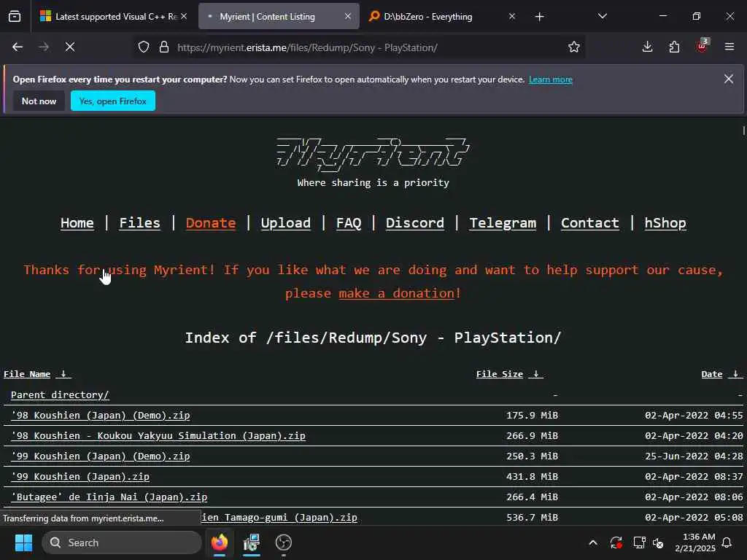Click the uBlock Origin extension icon

(x=702, y=46)
